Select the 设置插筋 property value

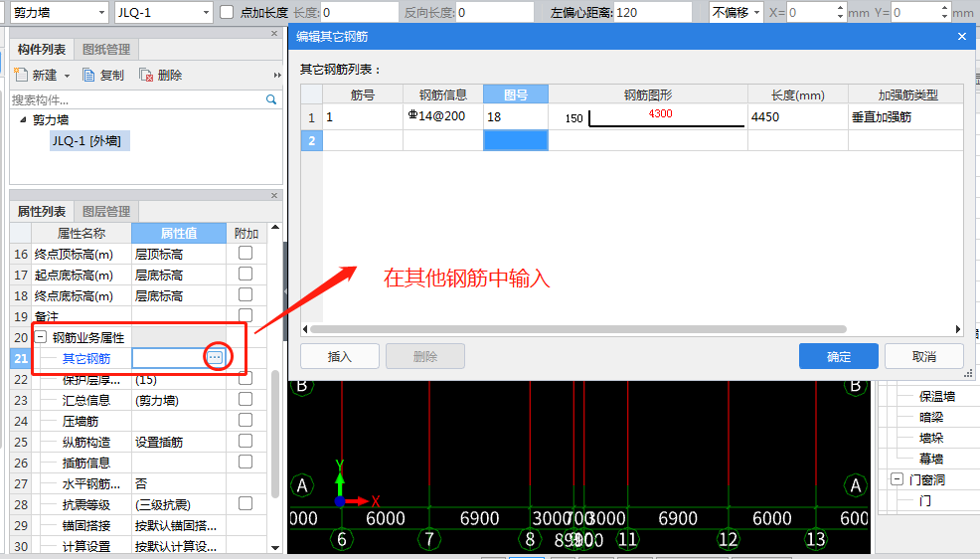click(x=179, y=442)
